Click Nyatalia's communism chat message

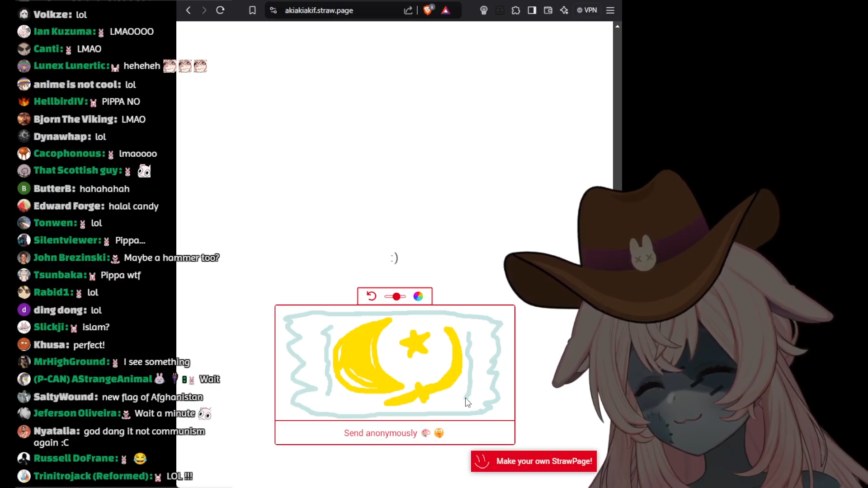(119, 437)
